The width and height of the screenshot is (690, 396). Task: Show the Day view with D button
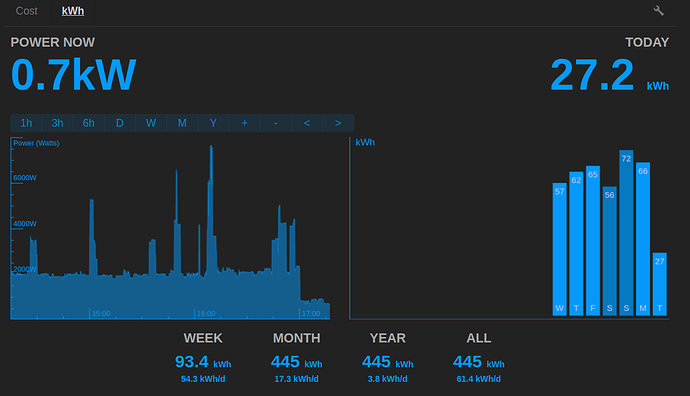tap(120, 123)
